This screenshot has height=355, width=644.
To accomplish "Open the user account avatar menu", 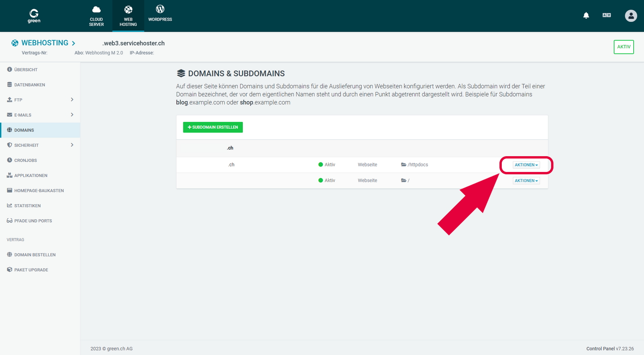I will tap(631, 16).
